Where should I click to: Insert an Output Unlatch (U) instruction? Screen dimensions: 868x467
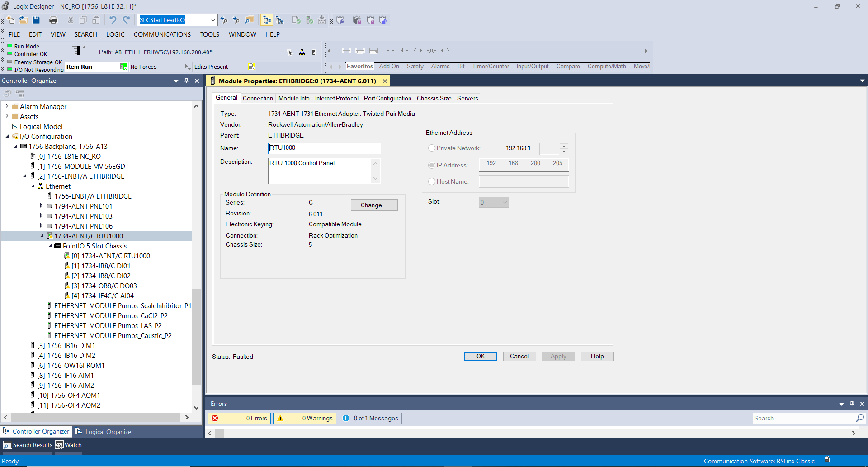(431, 51)
